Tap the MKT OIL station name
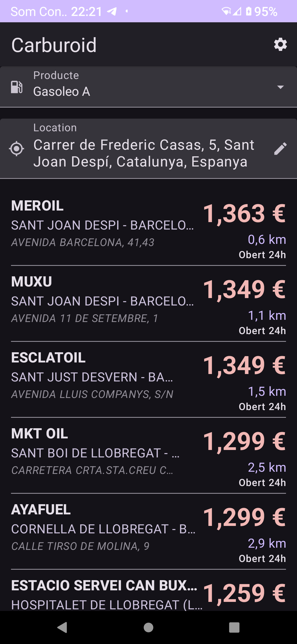 40,434
